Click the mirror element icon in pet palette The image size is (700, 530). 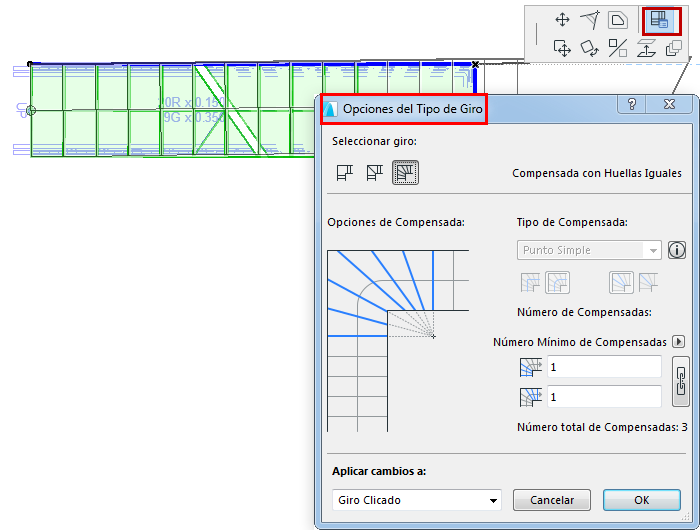click(618, 48)
